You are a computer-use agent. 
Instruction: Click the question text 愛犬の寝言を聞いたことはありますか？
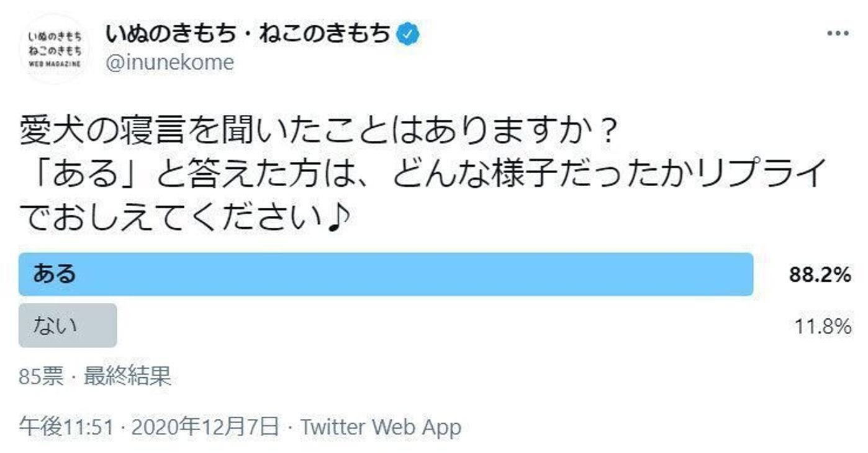click(317, 132)
